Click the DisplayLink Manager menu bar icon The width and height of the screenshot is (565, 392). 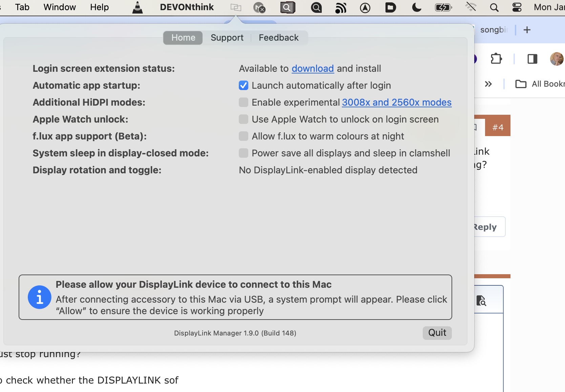click(236, 7)
